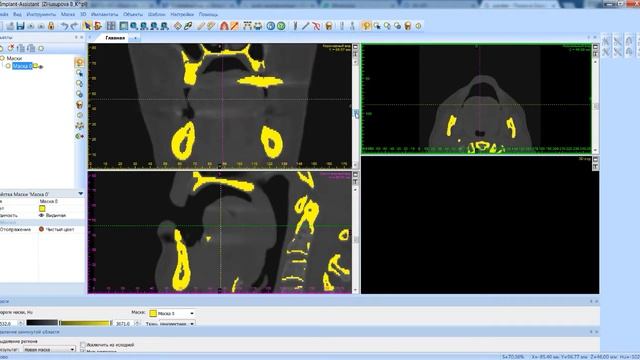
Task: Click the yellow threshold range slider bar
Action: click(x=85, y=323)
